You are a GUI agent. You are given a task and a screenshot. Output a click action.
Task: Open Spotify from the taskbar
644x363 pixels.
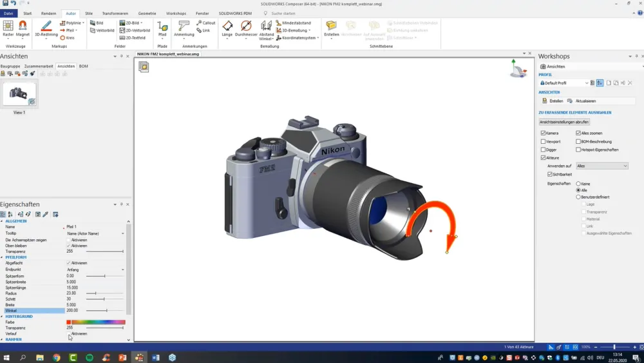click(x=90, y=358)
